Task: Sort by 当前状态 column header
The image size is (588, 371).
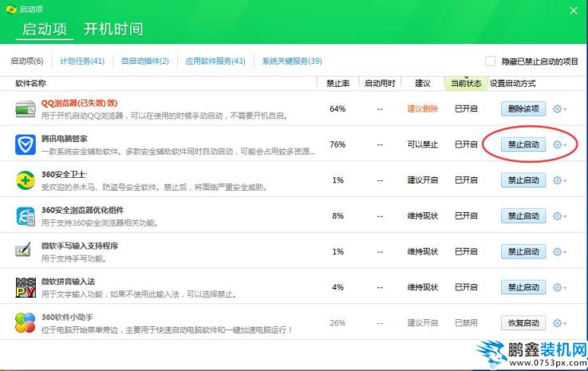Action: point(466,83)
